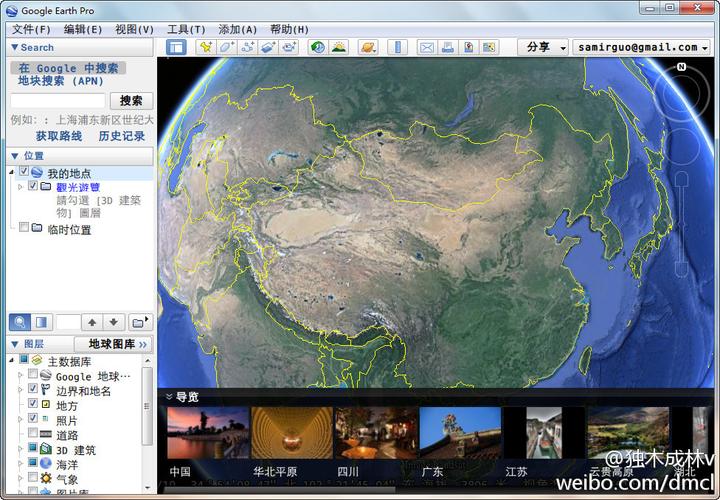Click the 气象 sun weather icon
Viewport: 720px width, 500px height.
point(46,478)
